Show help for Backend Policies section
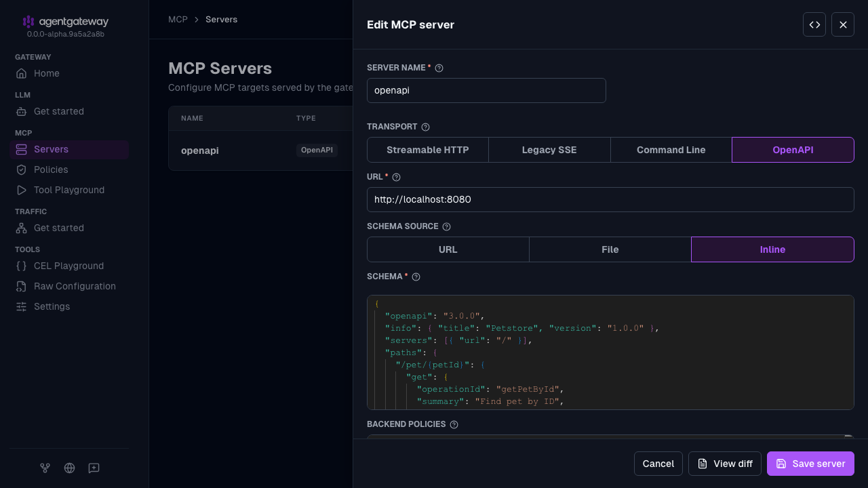This screenshot has height=488, width=868. coord(454,424)
